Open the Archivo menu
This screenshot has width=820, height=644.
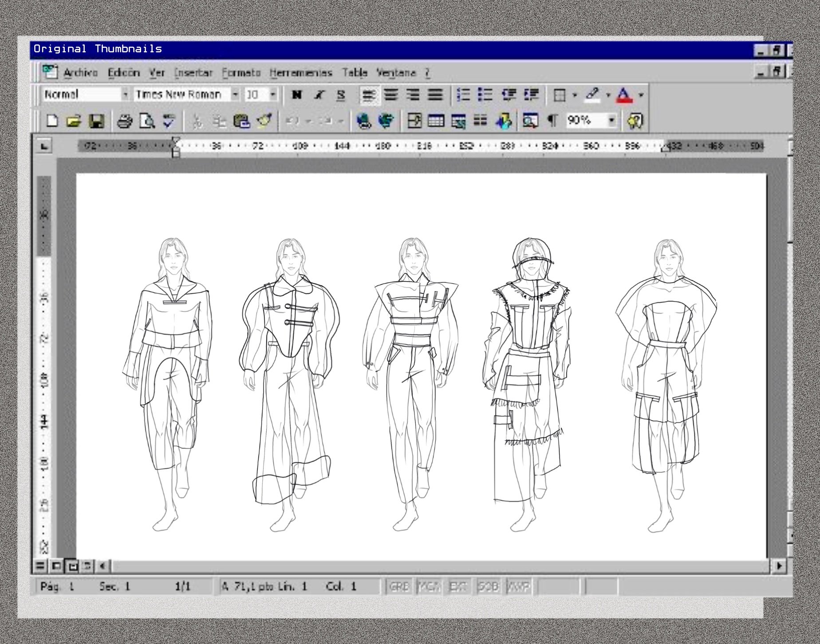click(80, 73)
